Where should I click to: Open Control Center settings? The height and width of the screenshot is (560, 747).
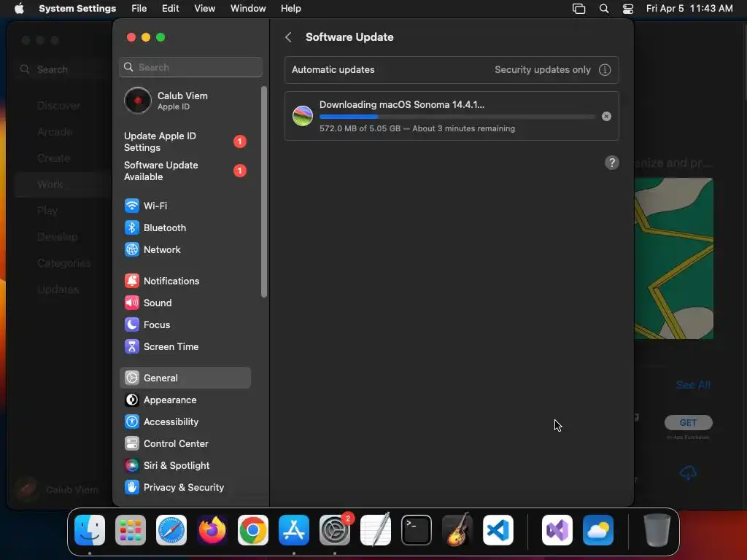[185, 444]
